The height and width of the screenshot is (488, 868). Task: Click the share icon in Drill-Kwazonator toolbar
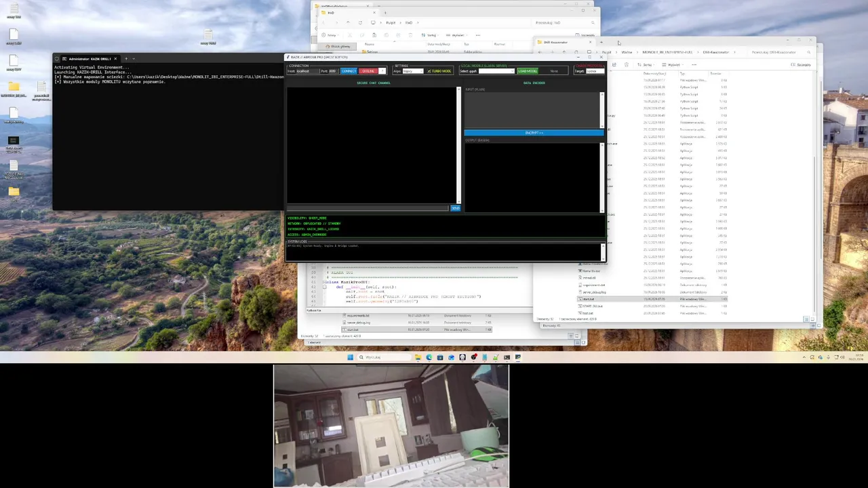(614, 65)
